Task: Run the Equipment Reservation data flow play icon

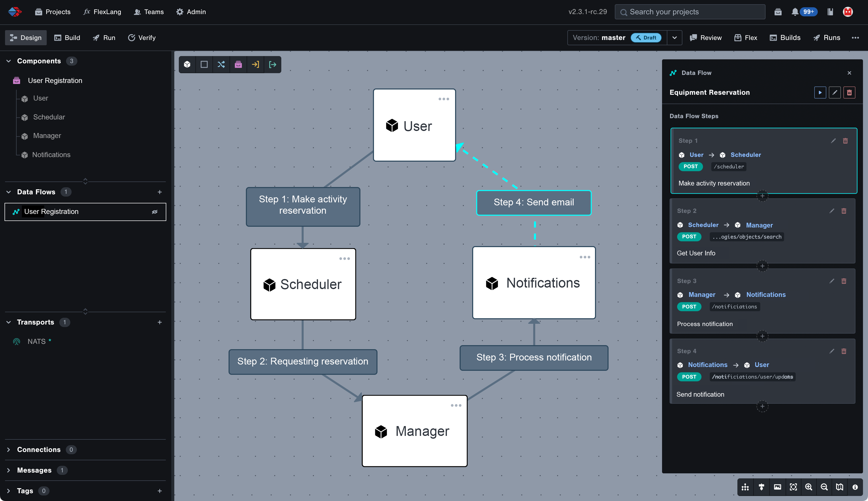Action: pos(820,92)
